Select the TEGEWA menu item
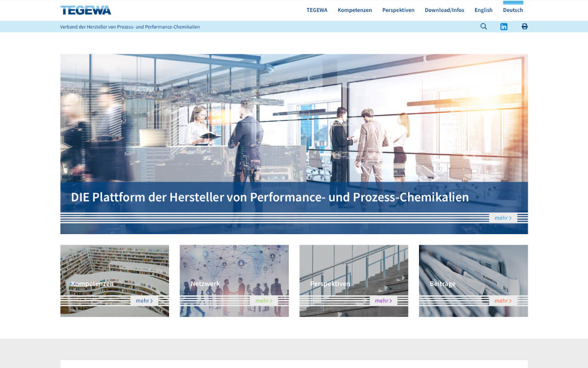The height and width of the screenshot is (368, 588). [x=317, y=10]
